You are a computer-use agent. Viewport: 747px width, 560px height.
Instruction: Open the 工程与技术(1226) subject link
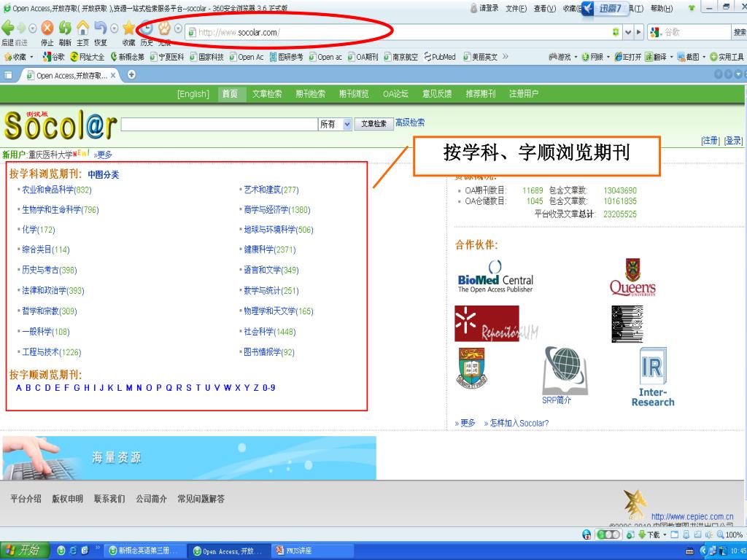tap(52, 352)
